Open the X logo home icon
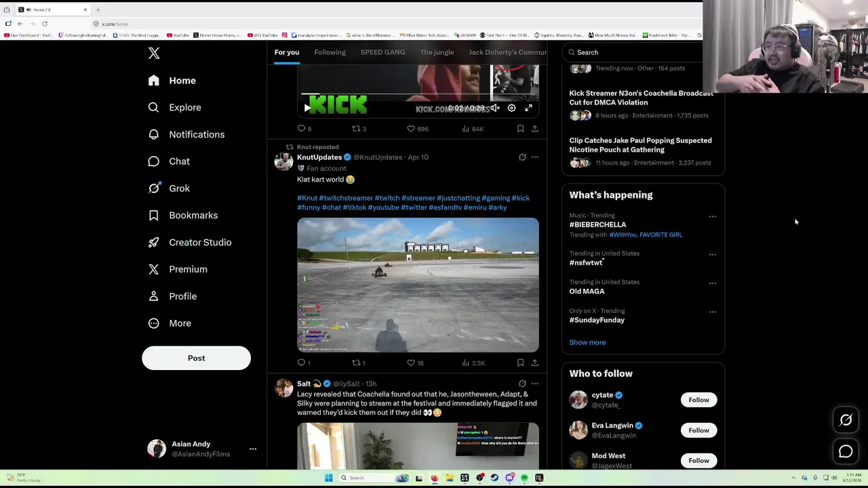 pos(154,54)
